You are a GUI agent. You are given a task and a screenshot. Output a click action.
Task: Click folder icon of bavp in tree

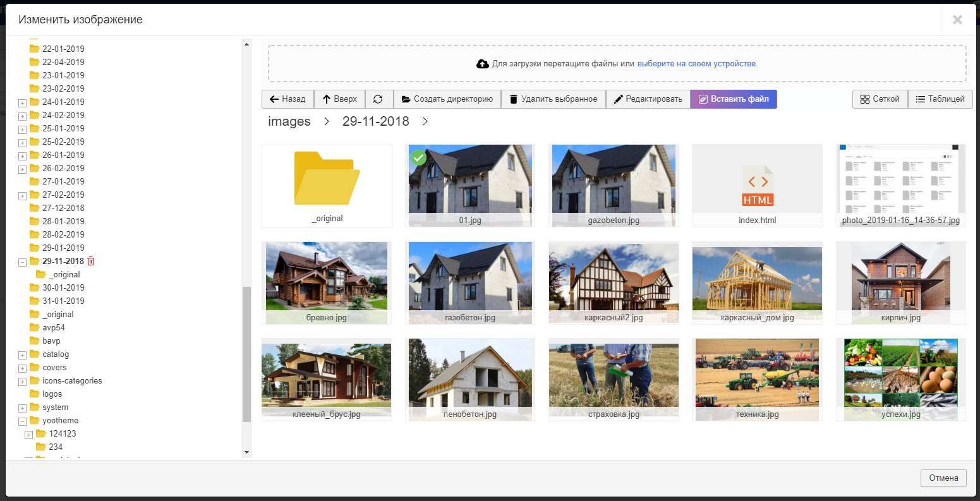(x=35, y=341)
